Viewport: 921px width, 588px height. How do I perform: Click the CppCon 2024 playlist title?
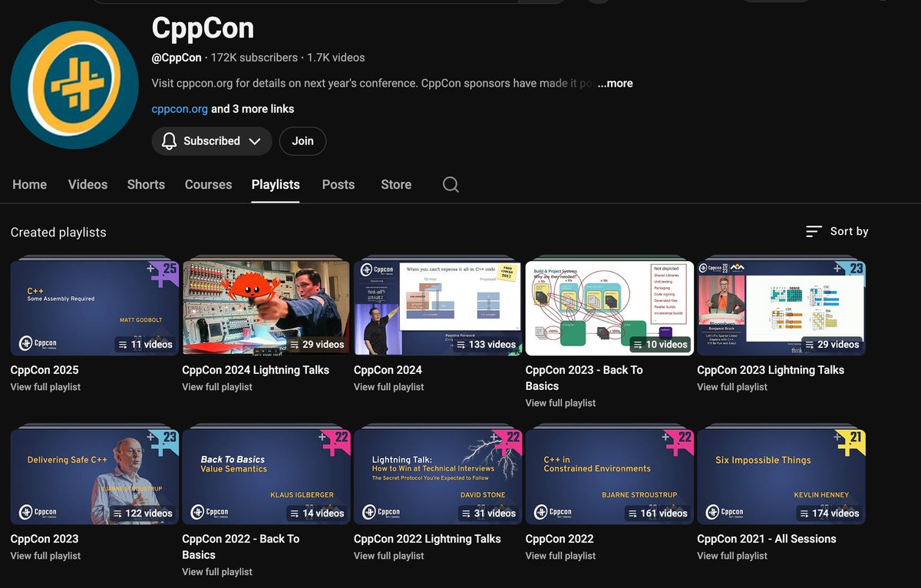pyautogui.click(x=388, y=370)
